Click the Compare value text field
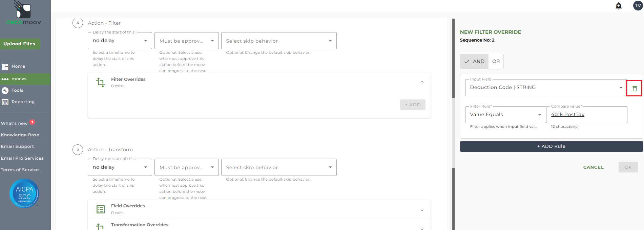This screenshot has height=230, width=644. click(x=586, y=115)
